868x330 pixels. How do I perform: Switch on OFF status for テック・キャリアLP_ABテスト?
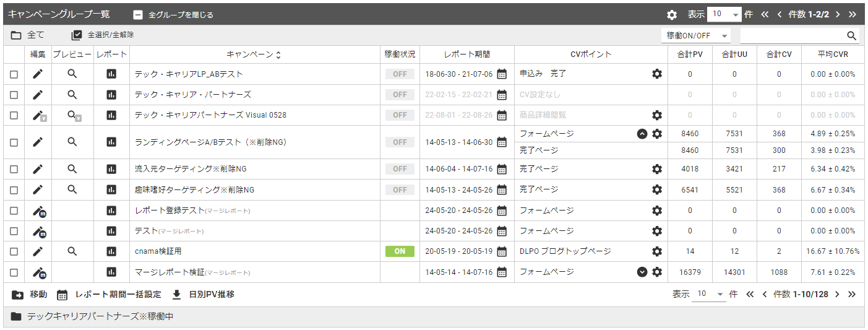[400, 74]
